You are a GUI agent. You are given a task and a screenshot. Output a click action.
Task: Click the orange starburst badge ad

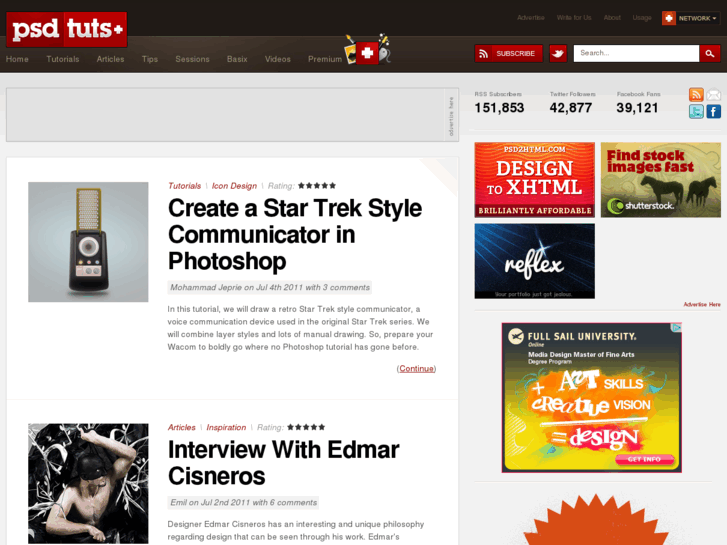click(x=598, y=520)
